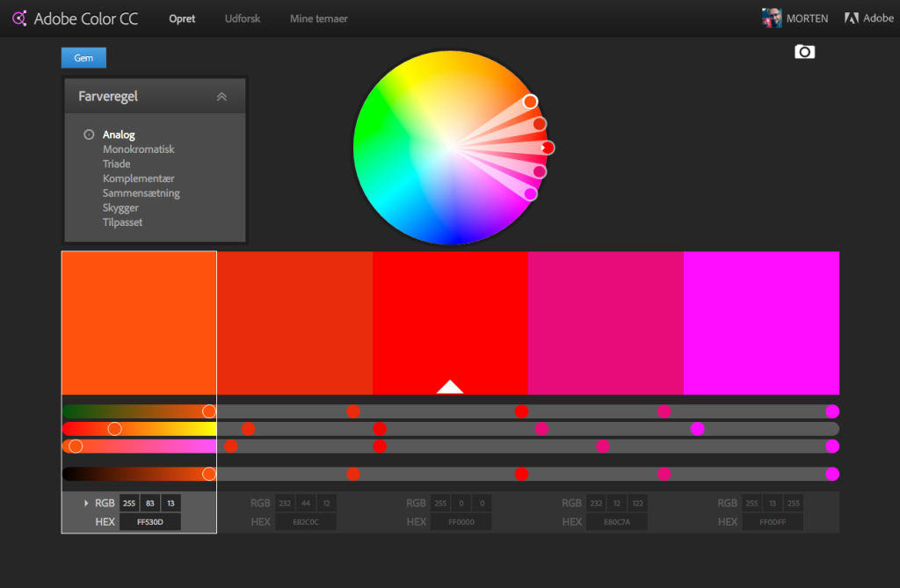
Task: Select the white marker on the color wheel
Action: [530, 101]
